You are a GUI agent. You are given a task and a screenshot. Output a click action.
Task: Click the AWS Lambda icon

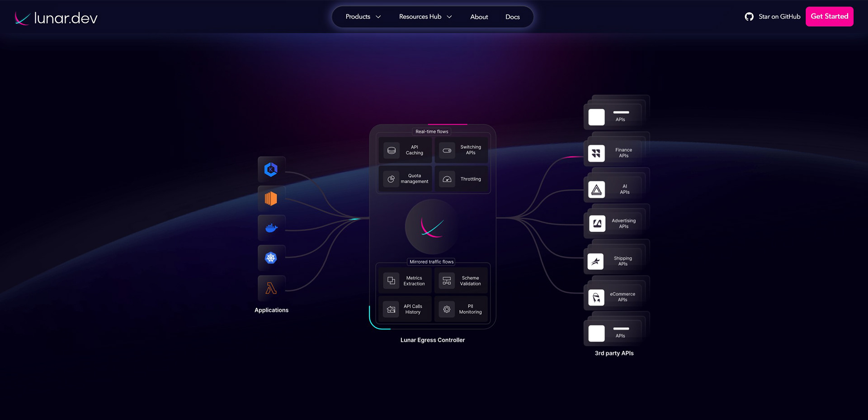coord(271,288)
